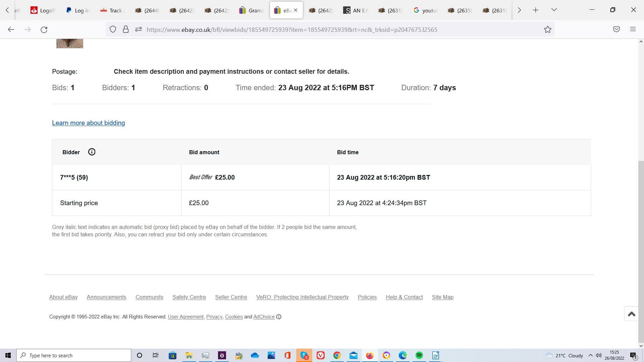
Task: Bookmark this page with the star icon
Action: (x=547, y=29)
